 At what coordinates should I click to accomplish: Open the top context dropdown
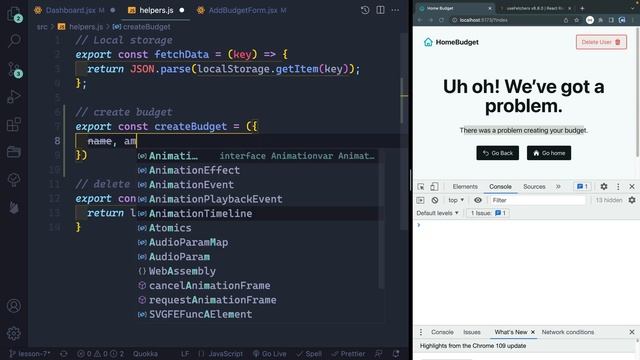(x=456, y=200)
